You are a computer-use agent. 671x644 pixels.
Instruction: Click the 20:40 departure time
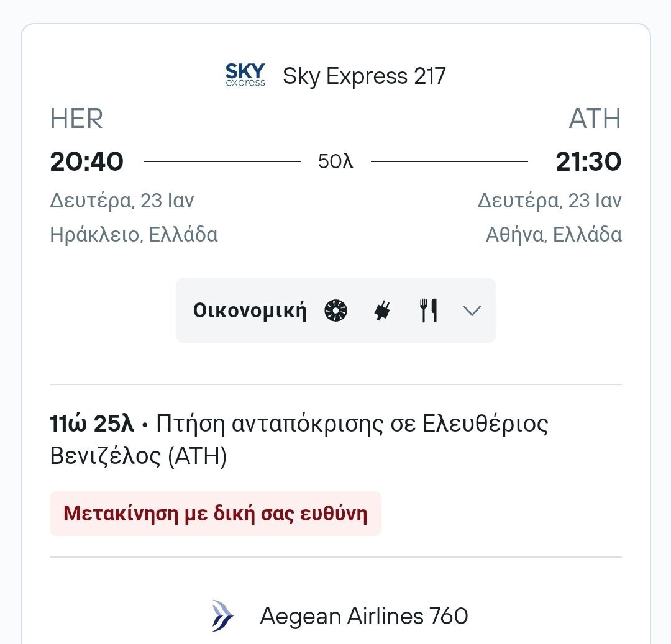click(87, 161)
